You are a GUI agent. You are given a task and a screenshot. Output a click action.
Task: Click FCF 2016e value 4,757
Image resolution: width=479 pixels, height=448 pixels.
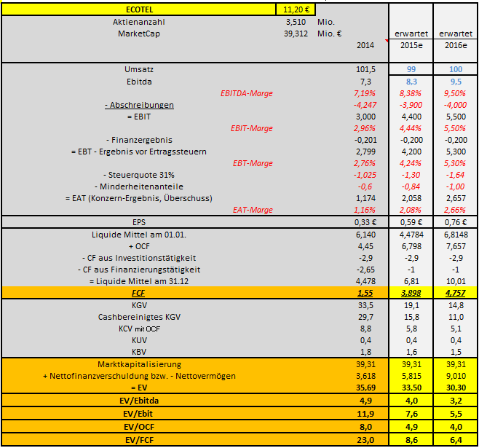(455, 293)
